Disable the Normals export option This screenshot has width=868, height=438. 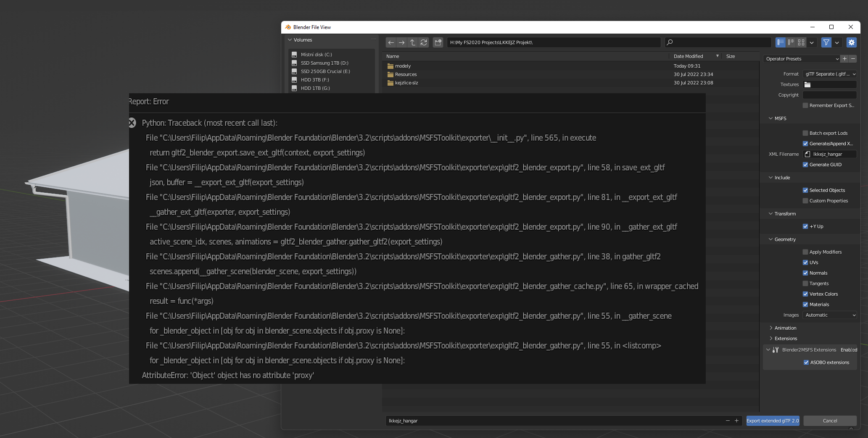(806, 273)
